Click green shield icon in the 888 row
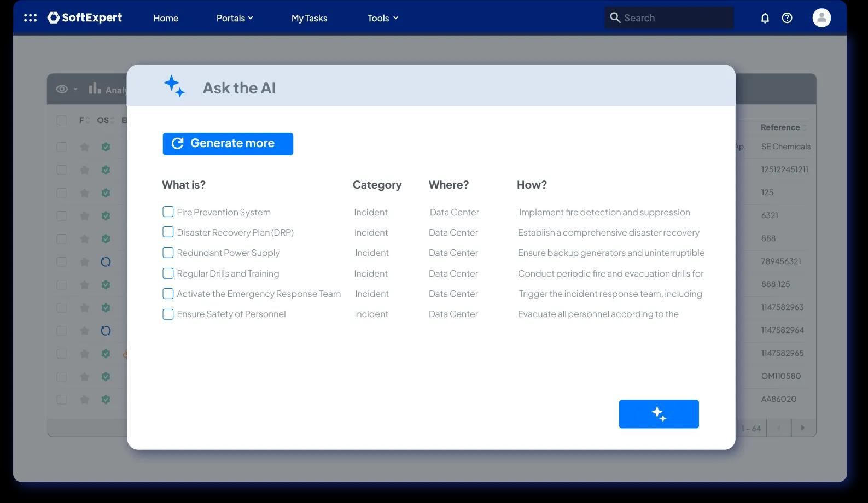Image resolution: width=868 pixels, height=503 pixels. [x=106, y=239]
